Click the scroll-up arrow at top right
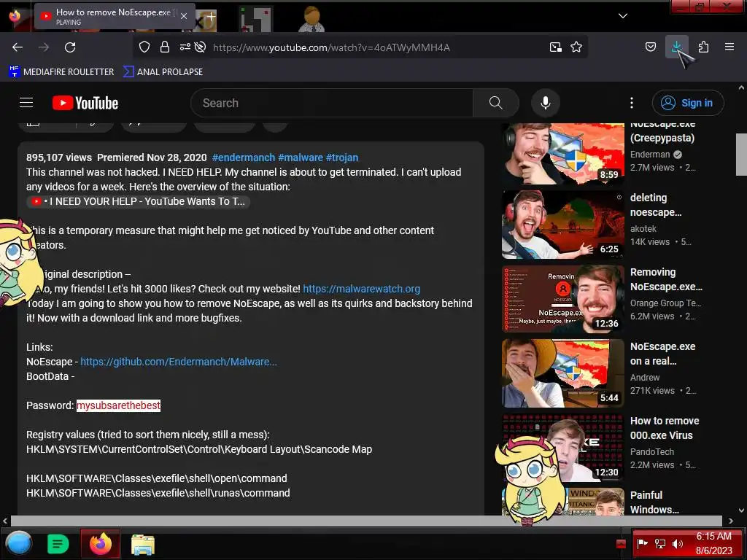 point(741,87)
